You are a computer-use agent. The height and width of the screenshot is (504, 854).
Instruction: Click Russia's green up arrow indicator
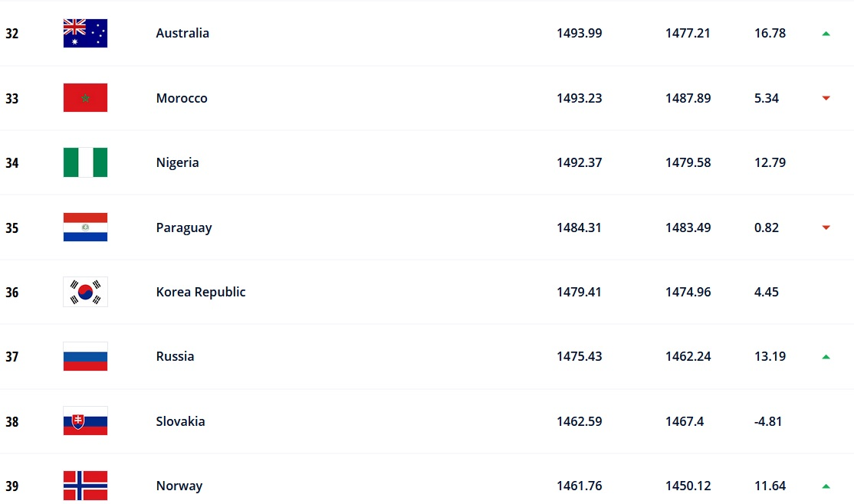click(x=826, y=356)
